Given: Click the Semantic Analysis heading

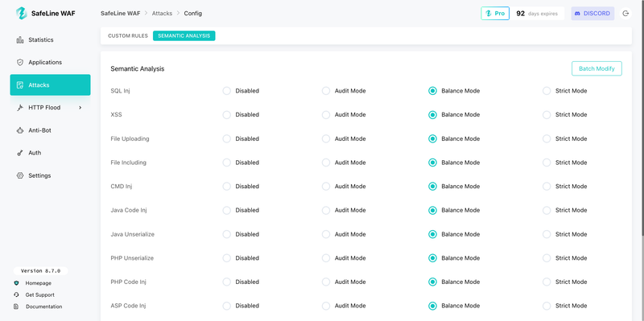Looking at the screenshot, I should click(x=138, y=69).
